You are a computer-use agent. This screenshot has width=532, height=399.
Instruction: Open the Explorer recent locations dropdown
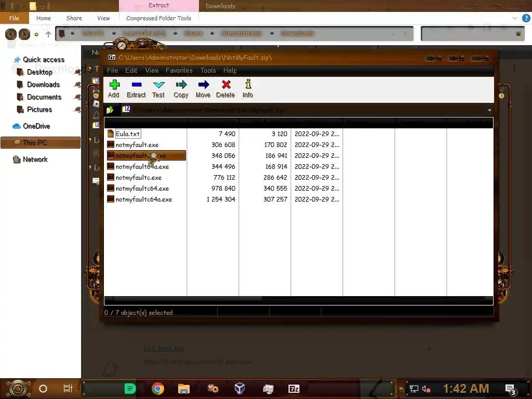37,34
